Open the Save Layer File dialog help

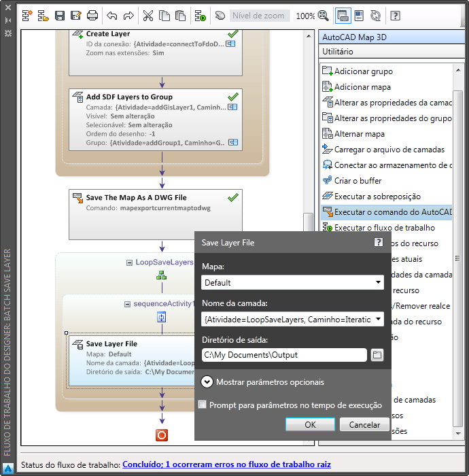(x=379, y=242)
